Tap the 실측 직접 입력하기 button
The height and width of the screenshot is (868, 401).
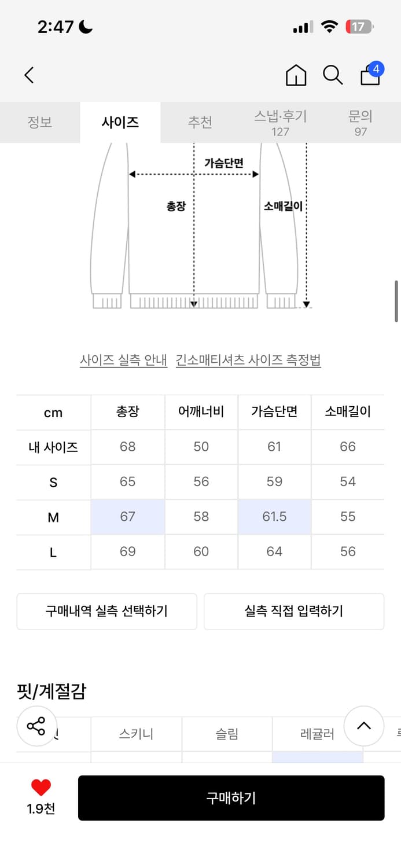click(x=293, y=611)
